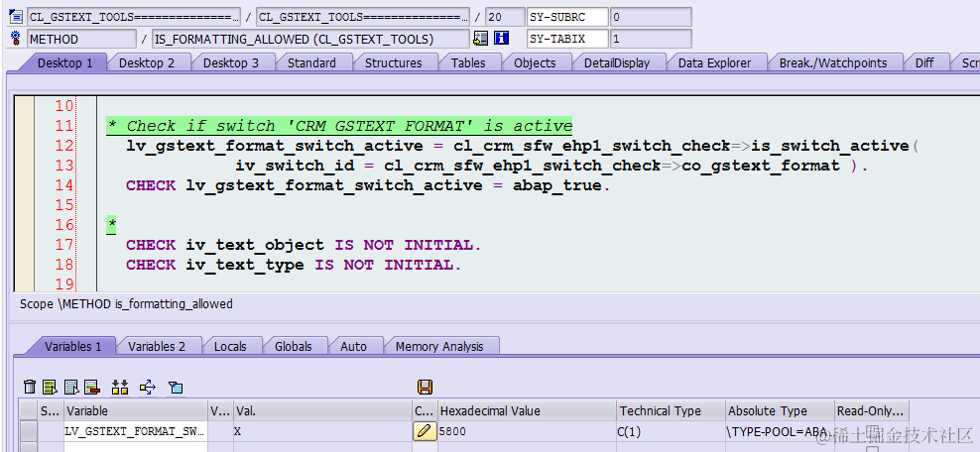Click code line 17 CHECK iv_text_object

click(x=304, y=245)
